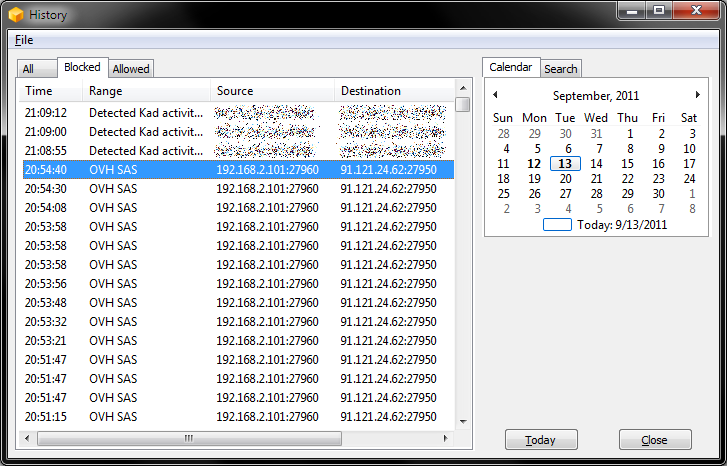Click the horizontal scrollbar right arrow
The height and width of the screenshot is (466, 727).
[x=447, y=438]
